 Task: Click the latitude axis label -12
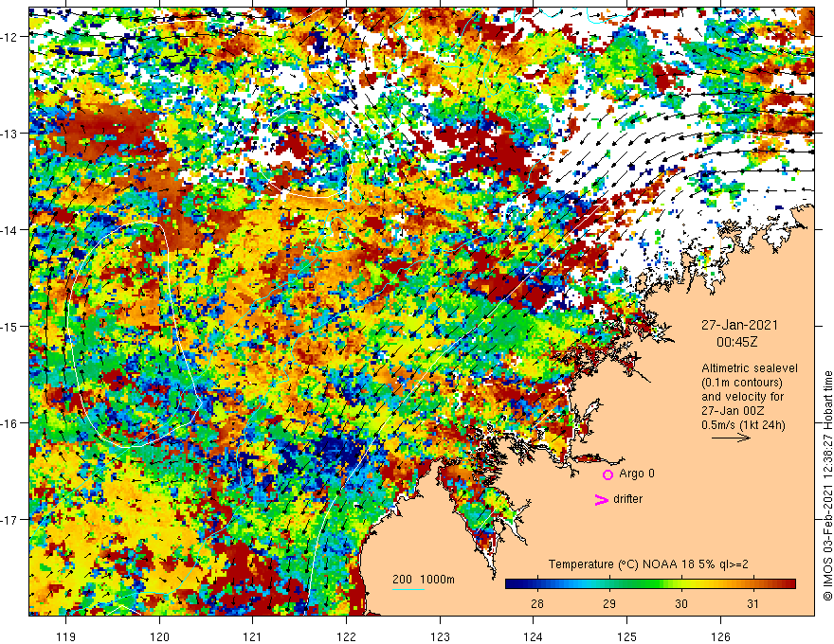(9, 37)
